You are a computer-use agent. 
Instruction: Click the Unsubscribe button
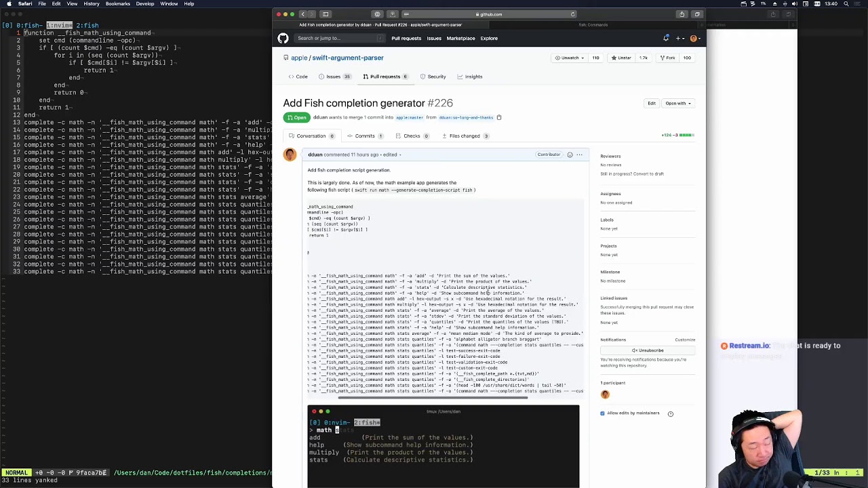(x=648, y=351)
